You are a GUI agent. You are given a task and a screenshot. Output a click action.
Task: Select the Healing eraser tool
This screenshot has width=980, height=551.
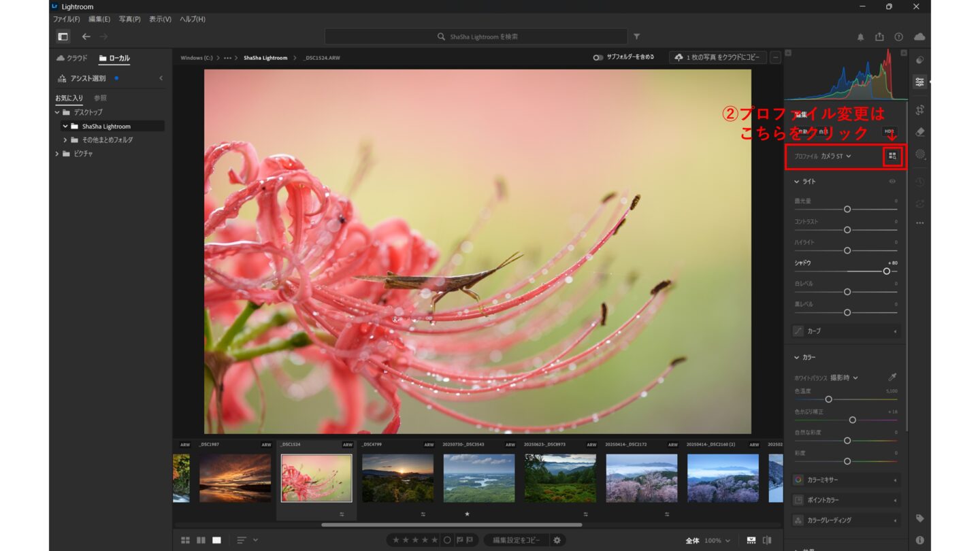tap(920, 132)
